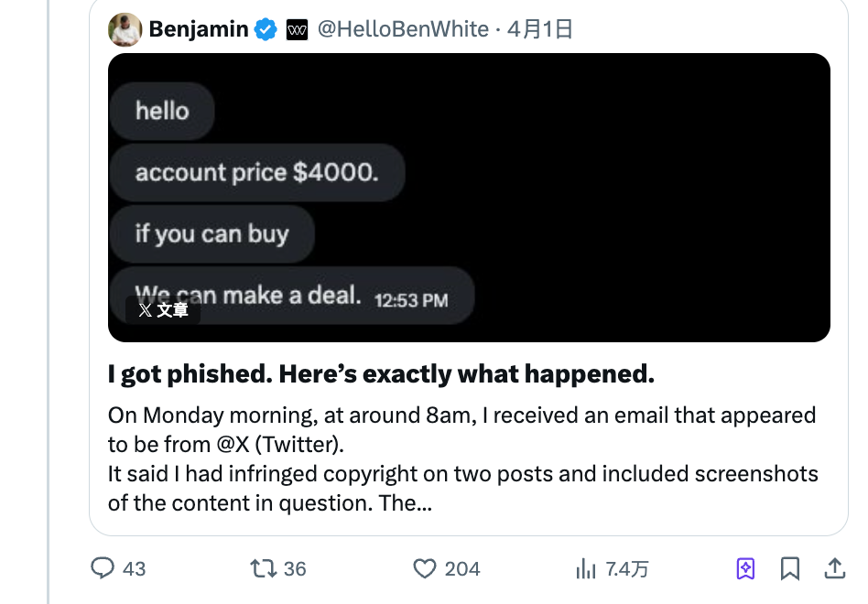Open Benjamin's profile picture
The height and width of the screenshot is (604, 868).
click(x=125, y=28)
